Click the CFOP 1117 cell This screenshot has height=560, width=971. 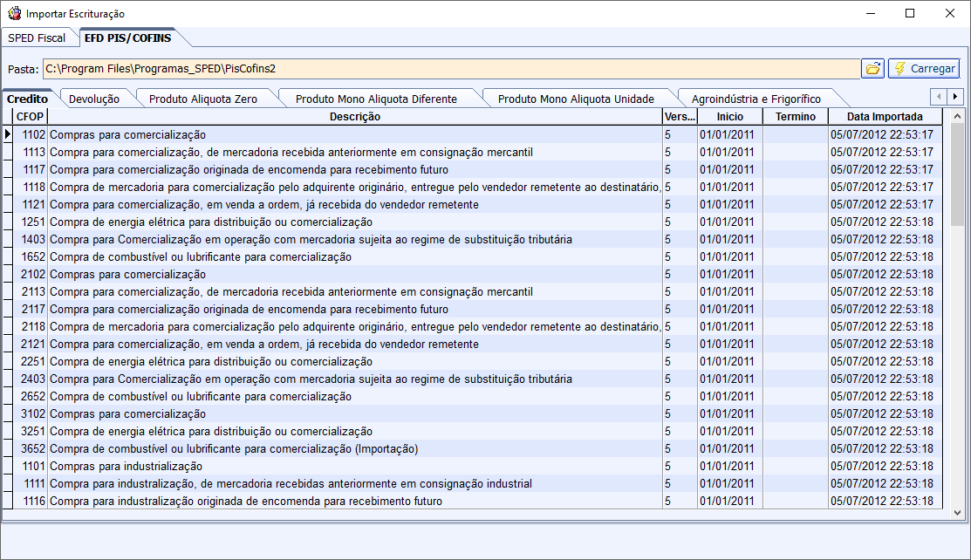tap(31, 169)
